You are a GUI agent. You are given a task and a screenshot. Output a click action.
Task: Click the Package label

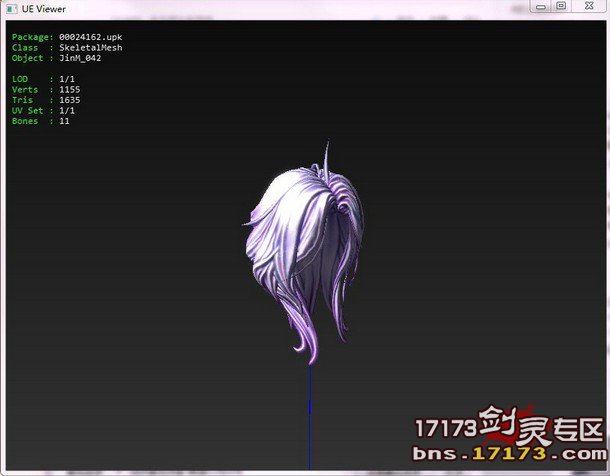point(32,37)
